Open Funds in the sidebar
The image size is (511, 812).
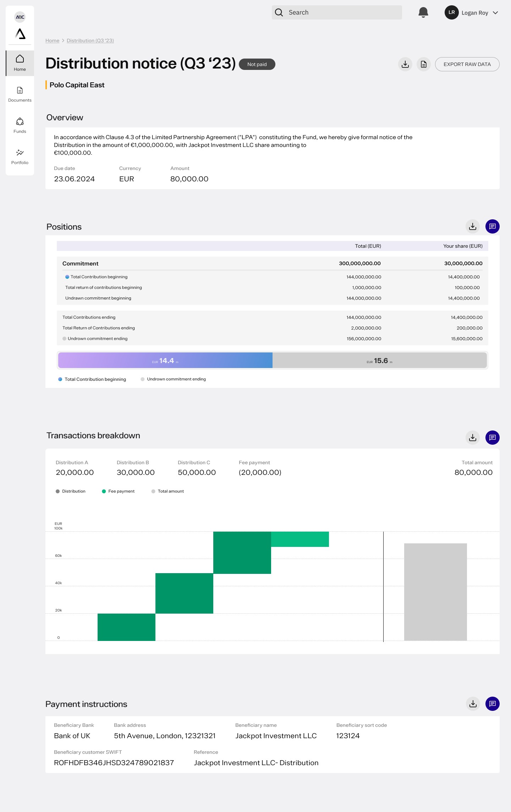pyautogui.click(x=20, y=126)
